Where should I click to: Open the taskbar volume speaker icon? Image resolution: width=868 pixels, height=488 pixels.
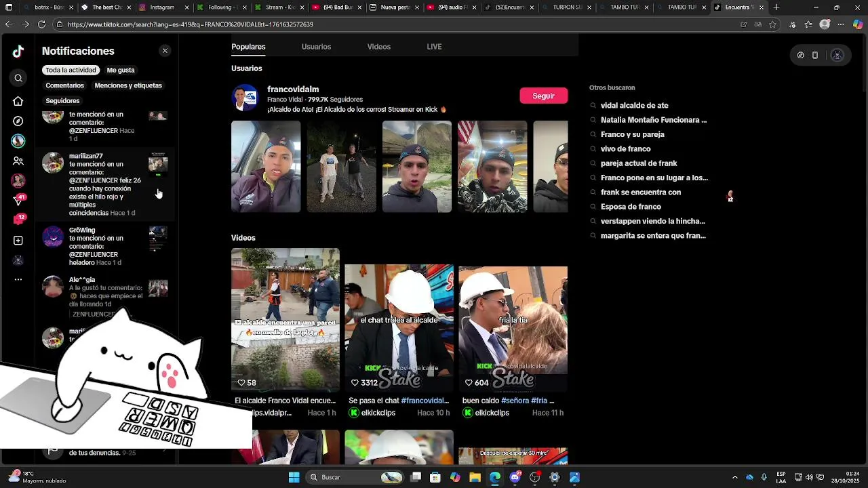click(x=808, y=477)
